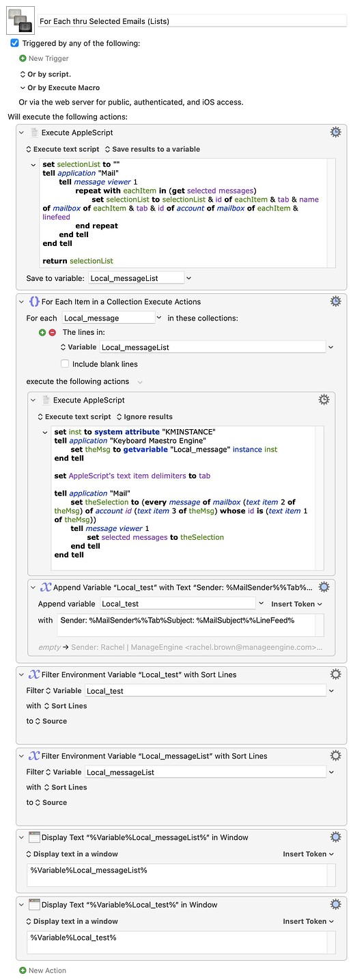Click the green New Trigger plus icon
The height and width of the screenshot is (980, 353).
23,59
